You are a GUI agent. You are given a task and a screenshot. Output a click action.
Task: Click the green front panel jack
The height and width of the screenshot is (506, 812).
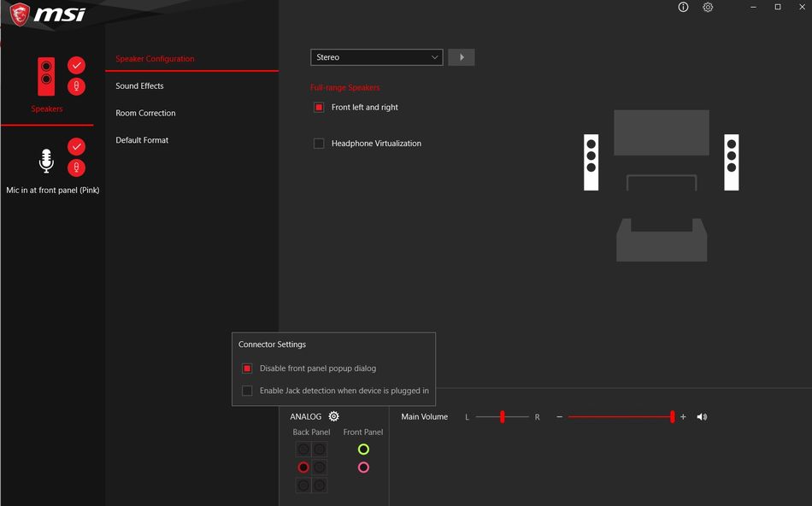point(363,449)
